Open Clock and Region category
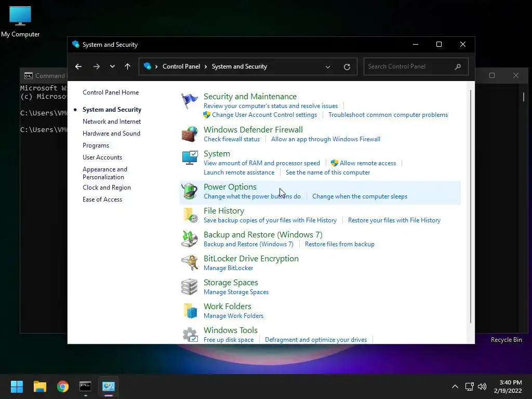Screen dimensions: 532x399 tap(107, 187)
